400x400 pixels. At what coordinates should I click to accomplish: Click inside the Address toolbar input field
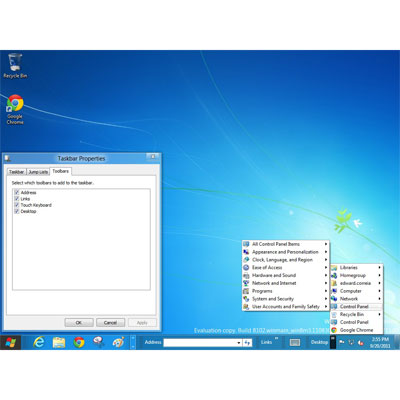pyautogui.click(x=200, y=342)
